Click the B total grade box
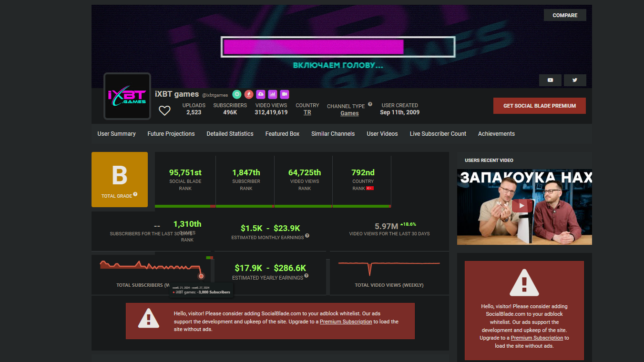Image resolution: width=644 pixels, height=362 pixels. [x=120, y=180]
